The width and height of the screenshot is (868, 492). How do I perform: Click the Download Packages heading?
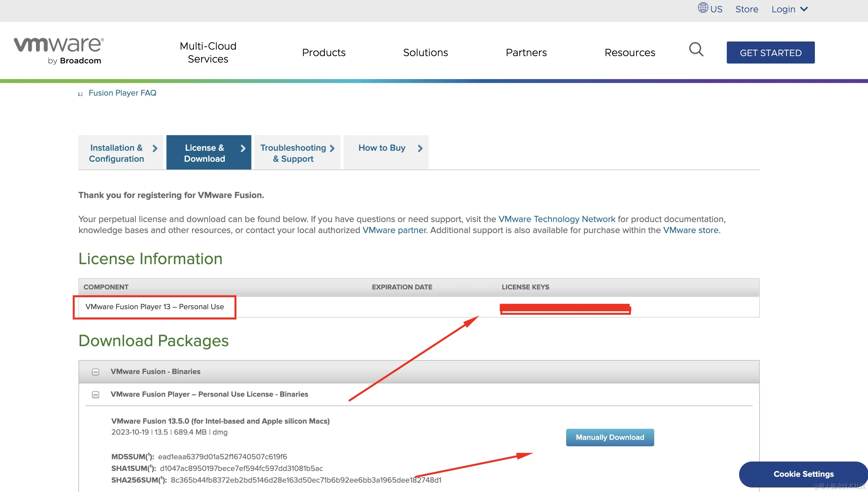pos(153,341)
